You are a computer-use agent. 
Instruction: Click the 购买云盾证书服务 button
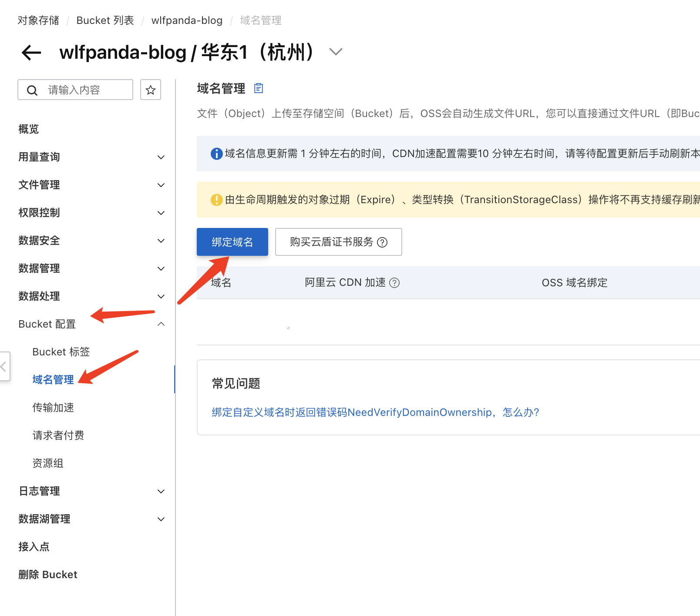339,242
